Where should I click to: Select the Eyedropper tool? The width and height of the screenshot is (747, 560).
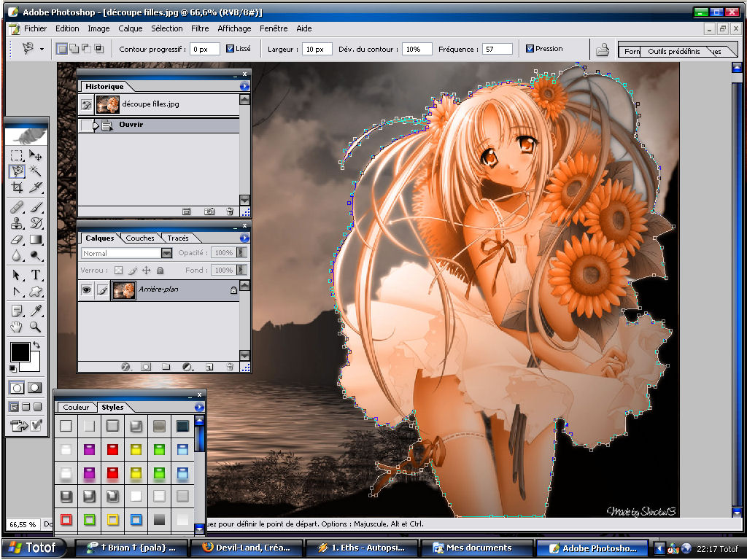pyautogui.click(x=35, y=311)
